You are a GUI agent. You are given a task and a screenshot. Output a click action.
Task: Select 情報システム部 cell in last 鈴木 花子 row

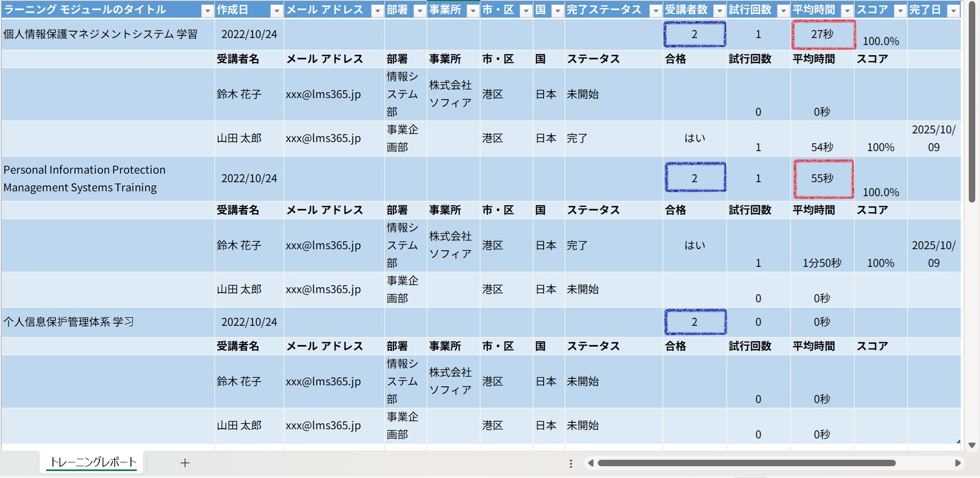pyautogui.click(x=406, y=382)
